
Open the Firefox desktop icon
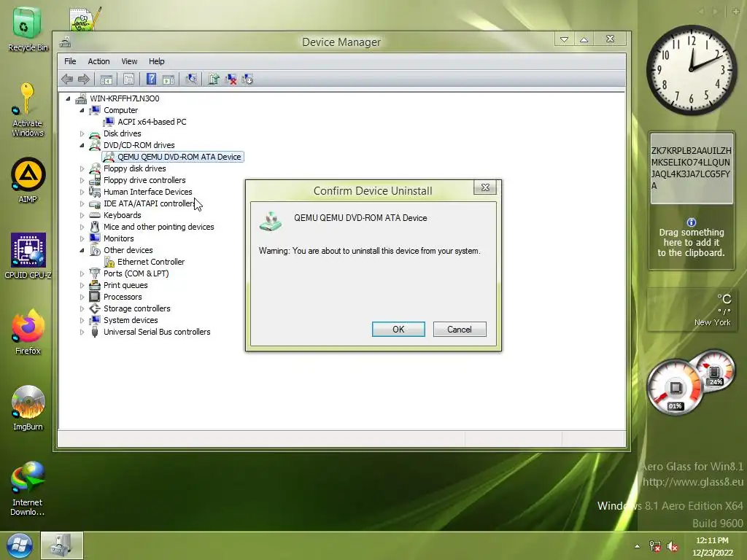click(x=28, y=332)
